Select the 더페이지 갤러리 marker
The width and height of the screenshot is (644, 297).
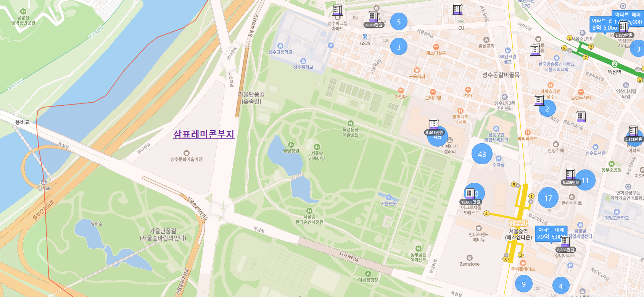(x=450, y=140)
